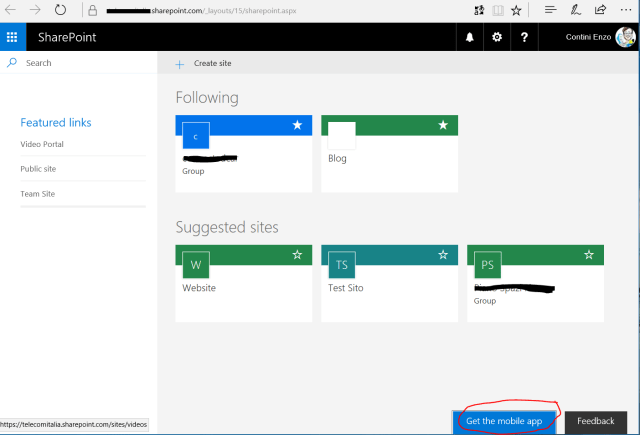
Task: Open the PS site tile icon
Action: 487,265
